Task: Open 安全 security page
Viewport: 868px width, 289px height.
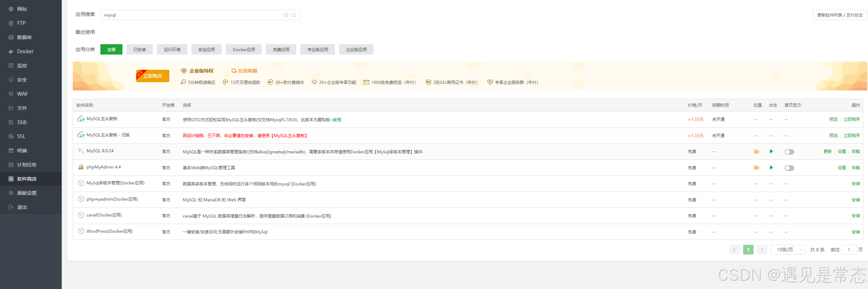Action: [x=22, y=80]
